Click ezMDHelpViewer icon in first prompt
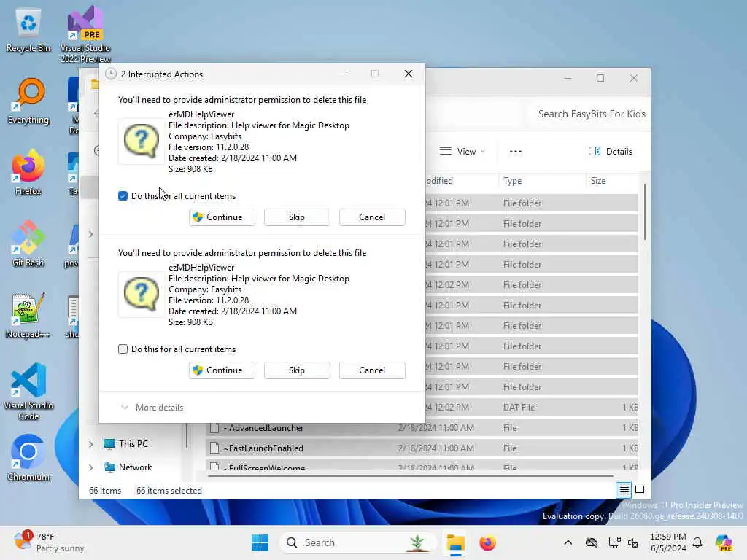The height and width of the screenshot is (560, 747). pos(141,141)
